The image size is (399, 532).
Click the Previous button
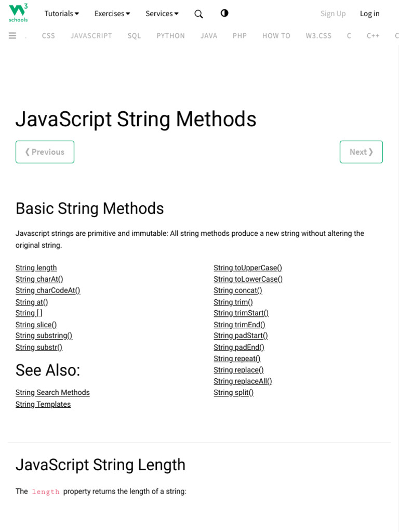tap(45, 152)
